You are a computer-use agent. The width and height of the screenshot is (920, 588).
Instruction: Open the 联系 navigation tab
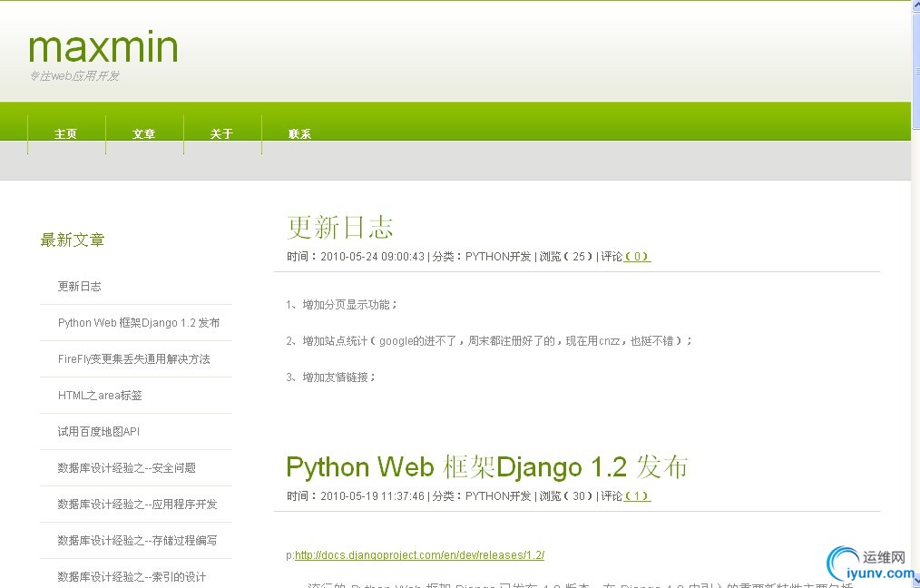pos(299,133)
